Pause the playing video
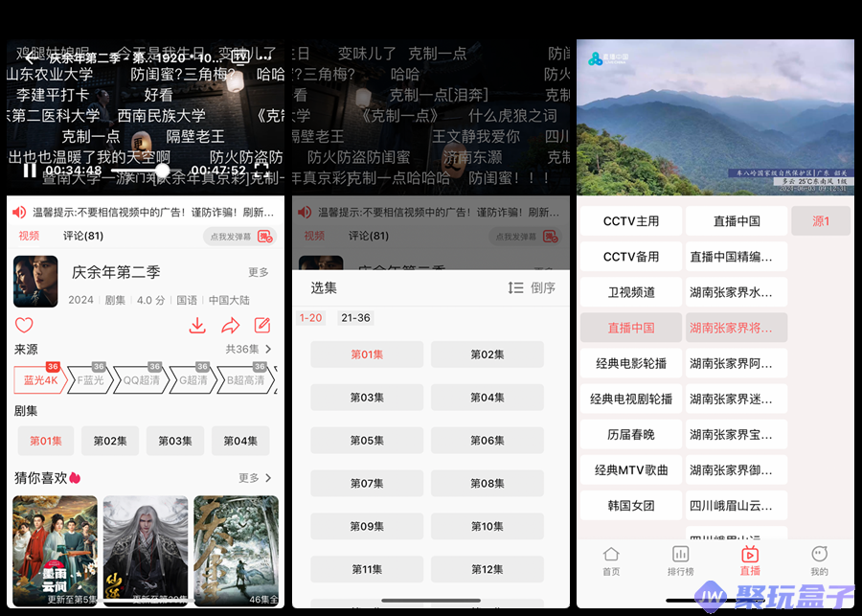The width and height of the screenshot is (862, 616). (31, 170)
